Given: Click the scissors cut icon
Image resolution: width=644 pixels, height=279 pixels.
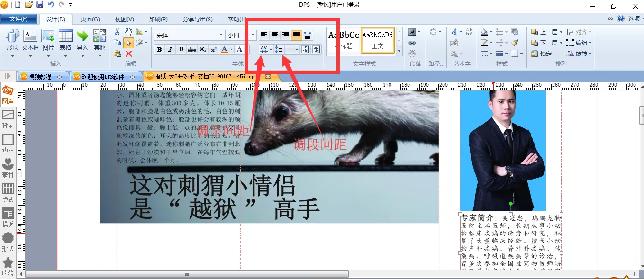Looking at the screenshot, I should (118, 32).
